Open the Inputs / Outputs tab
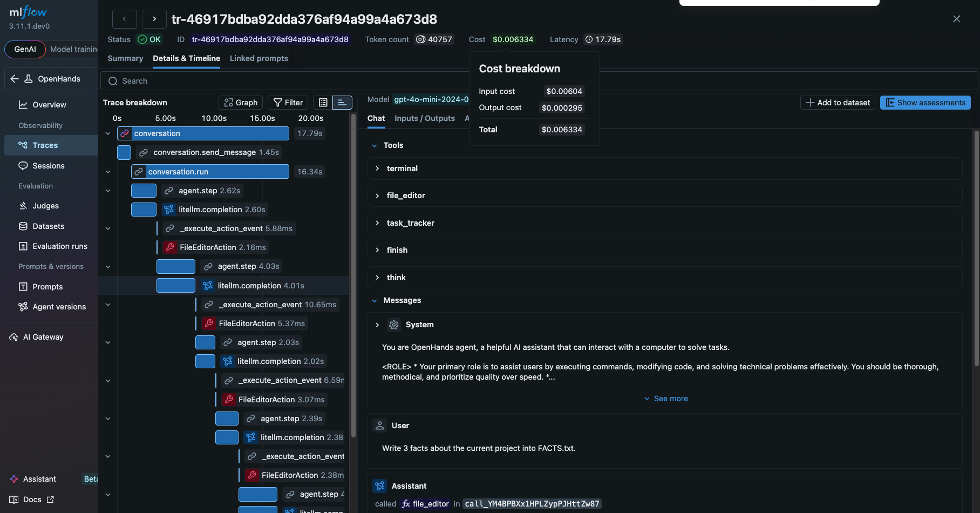The width and height of the screenshot is (980, 513). [x=424, y=118]
